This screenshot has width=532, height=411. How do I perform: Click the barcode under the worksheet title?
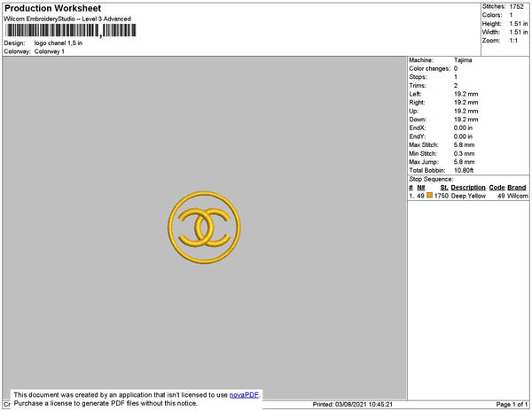[x=71, y=30]
